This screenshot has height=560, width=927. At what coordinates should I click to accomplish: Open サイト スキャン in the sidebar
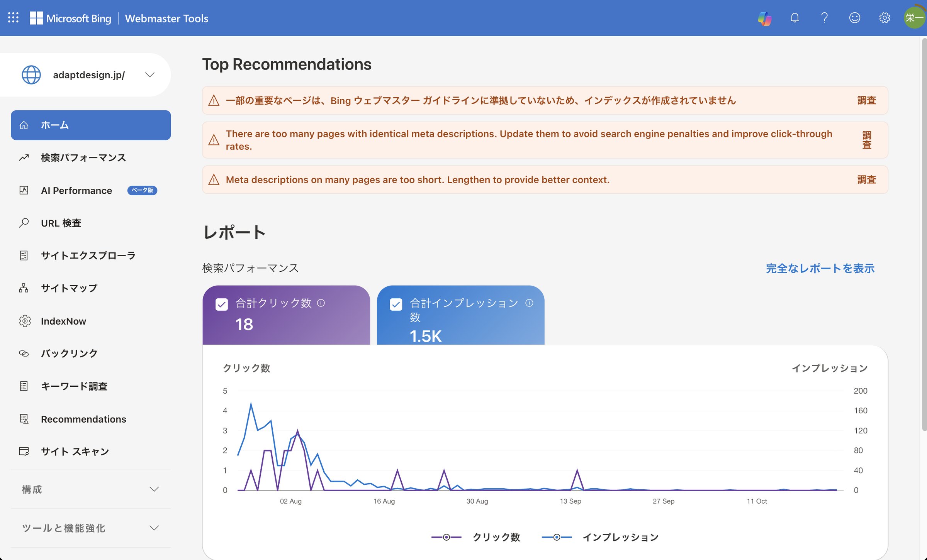91,452
